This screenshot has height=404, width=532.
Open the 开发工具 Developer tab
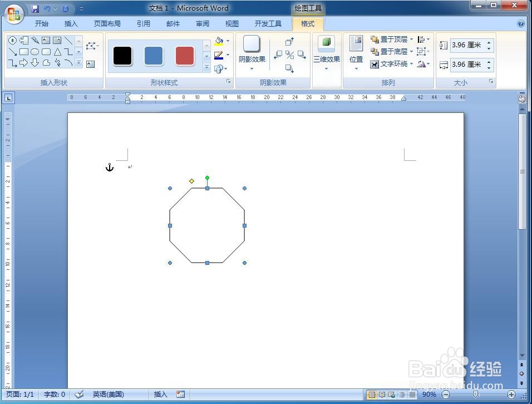coord(268,23)
